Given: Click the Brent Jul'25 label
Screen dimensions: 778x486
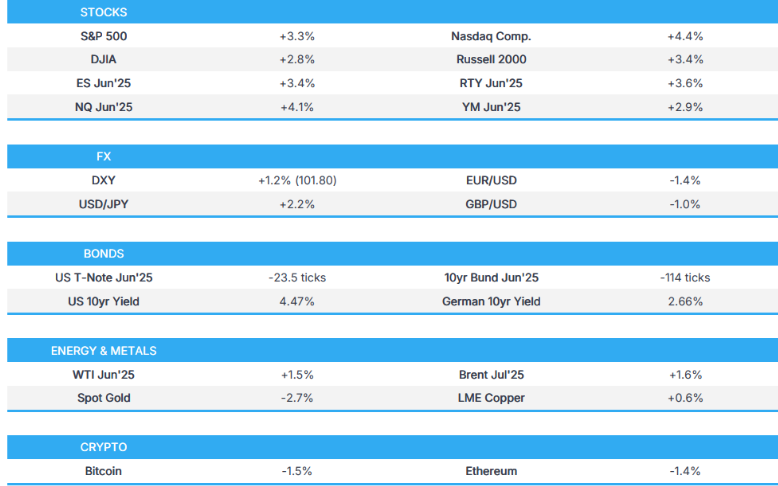Looking at the screenshot, I should (491, 375).
